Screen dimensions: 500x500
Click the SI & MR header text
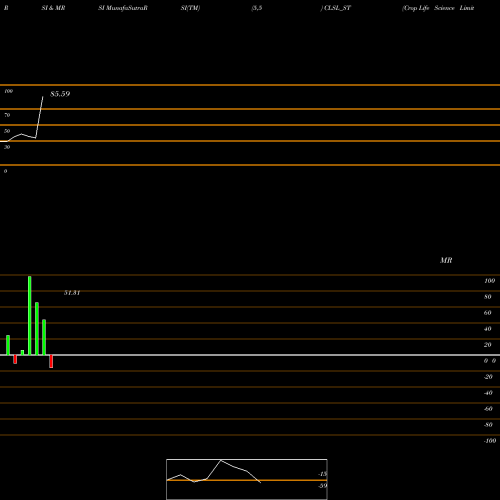tap(53, 8)
